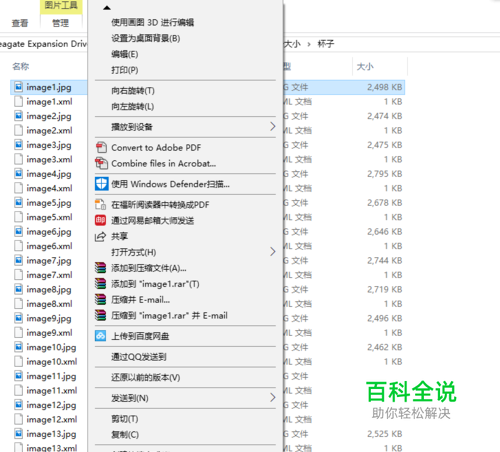Choose 剪切(T) in context menu
The height and width of the screenshot is (452, 500).
tap(125, 419)
